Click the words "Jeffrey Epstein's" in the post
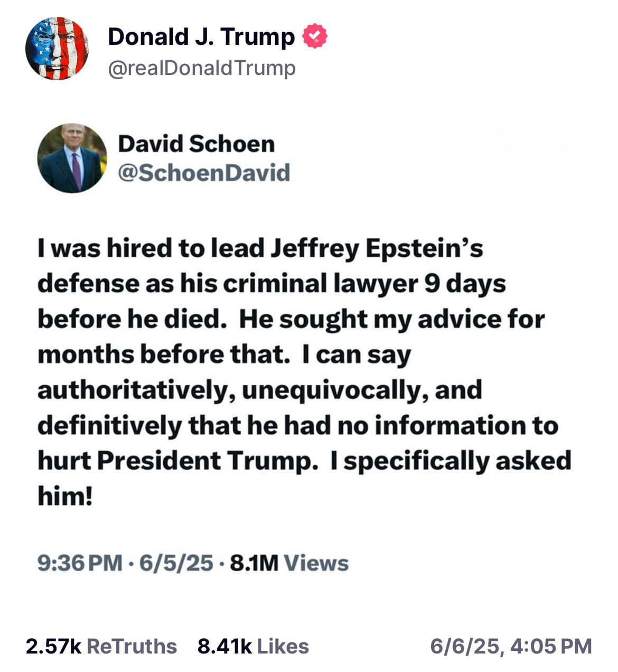Screen dimensions: 618x672 377,248
